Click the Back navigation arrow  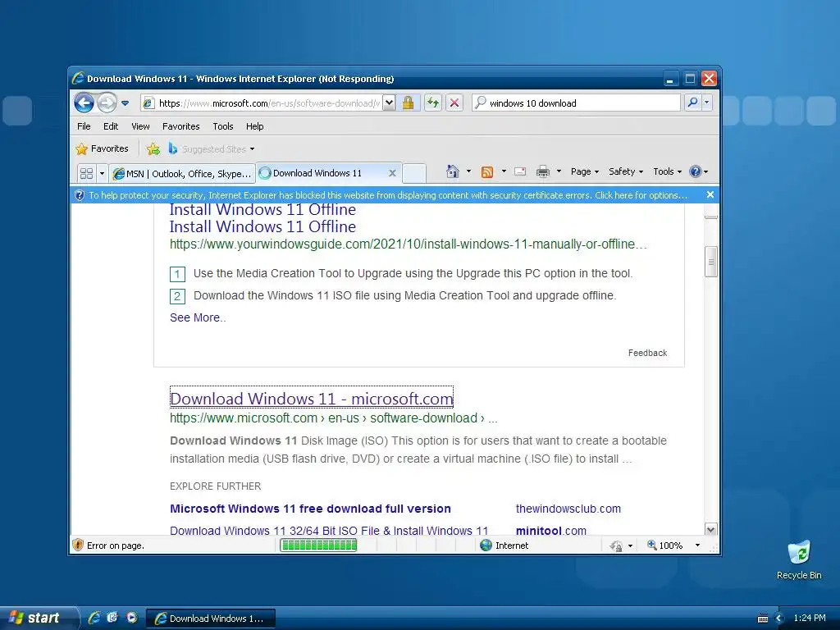84,103
